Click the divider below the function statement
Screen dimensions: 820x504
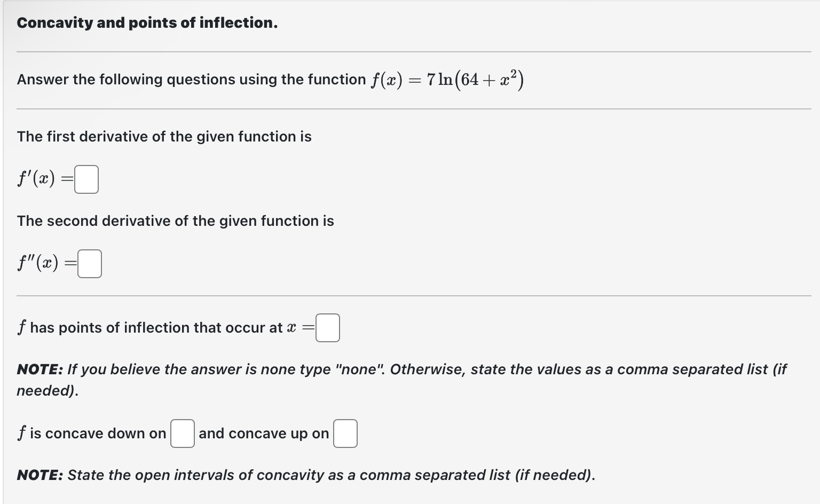pyautogui.click(x=410, y=108)
